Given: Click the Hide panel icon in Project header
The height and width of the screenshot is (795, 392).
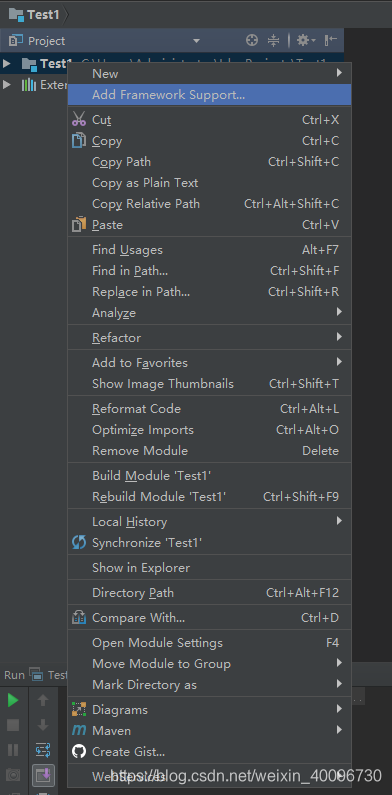Looking at the screenshot, I should coord(331,40).
